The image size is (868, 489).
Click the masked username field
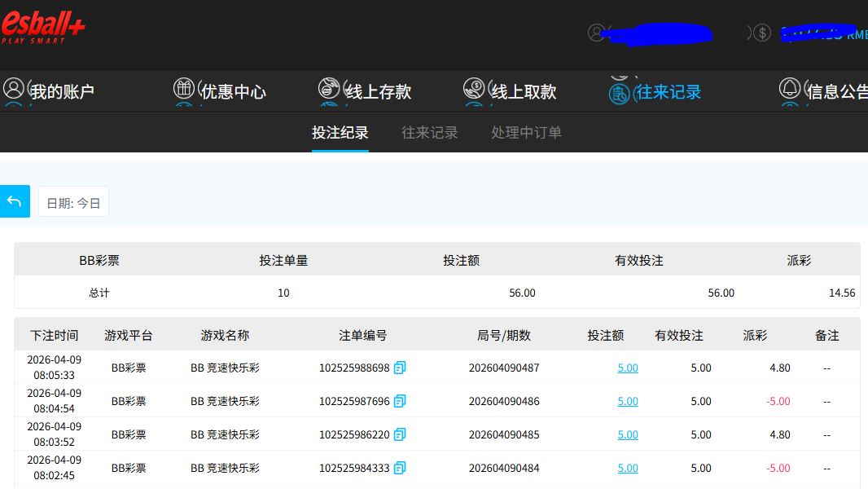pos(660,33)
